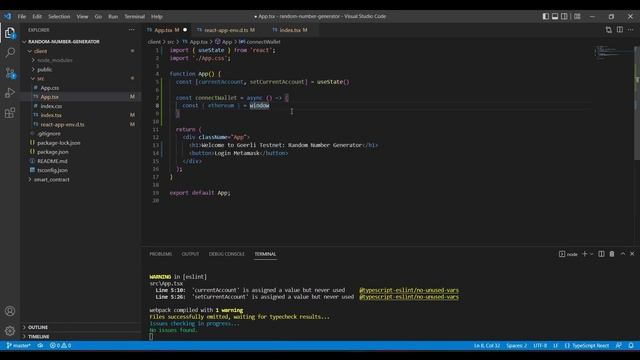Click the master branch in status bar
The width and height of the screenshot is (640, 360).
point(18,345)
